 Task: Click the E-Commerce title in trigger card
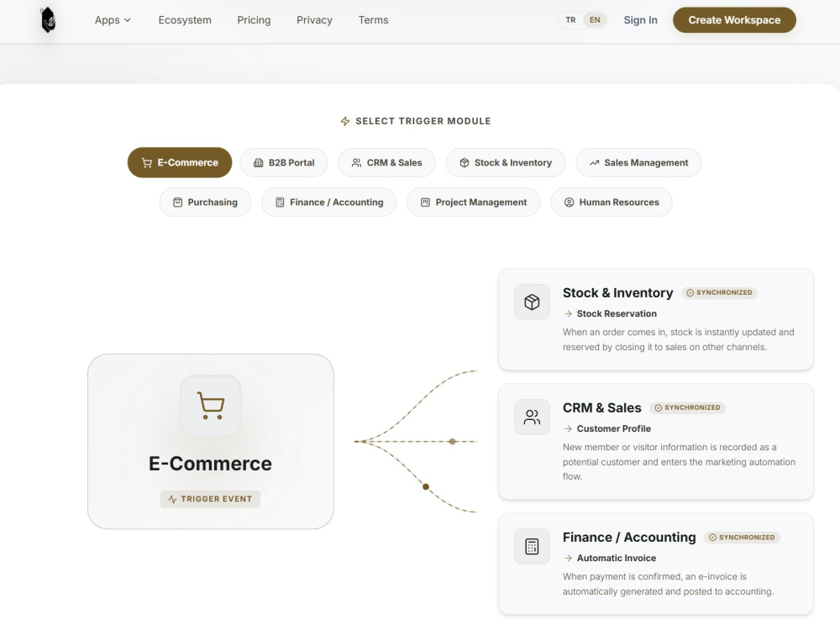[210, 464]
